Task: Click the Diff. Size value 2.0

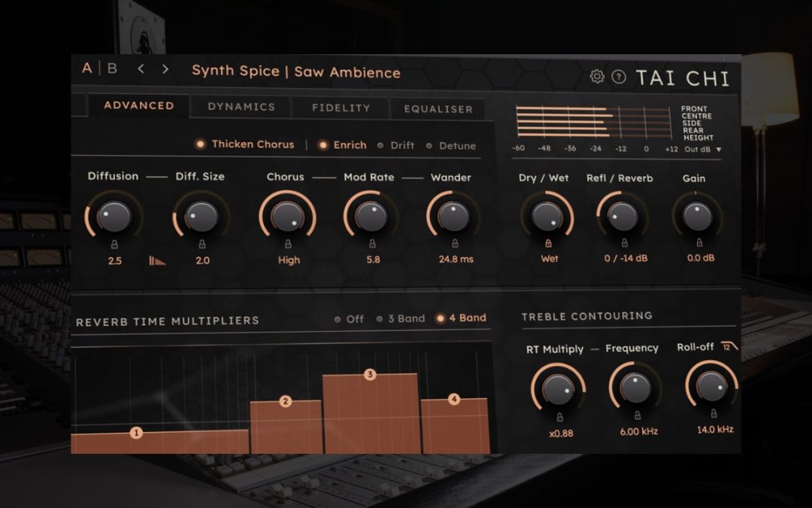Action: point(202,260)
